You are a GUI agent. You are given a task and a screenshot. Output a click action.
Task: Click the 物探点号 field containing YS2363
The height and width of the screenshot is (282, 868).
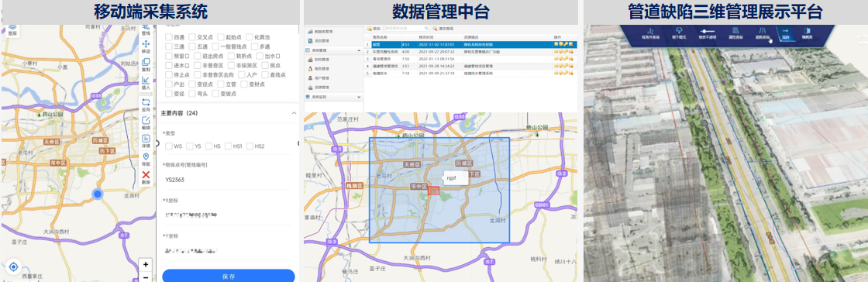coord(227,180)
